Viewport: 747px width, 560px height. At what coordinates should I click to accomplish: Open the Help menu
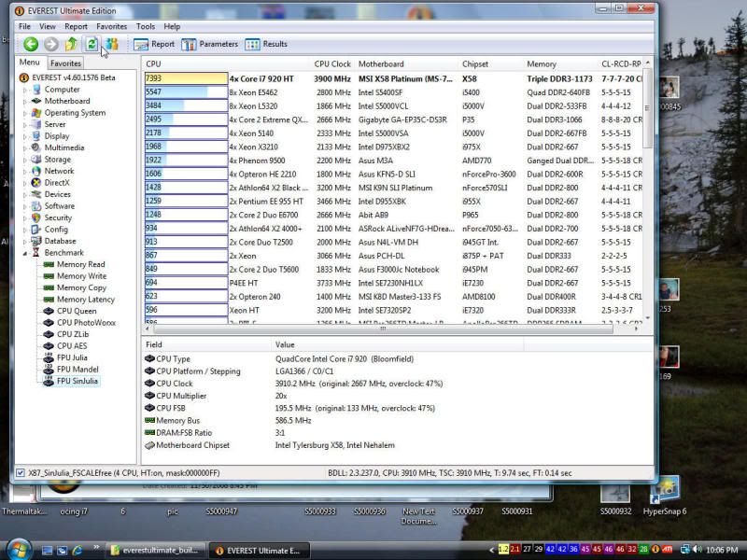(172, 27)
